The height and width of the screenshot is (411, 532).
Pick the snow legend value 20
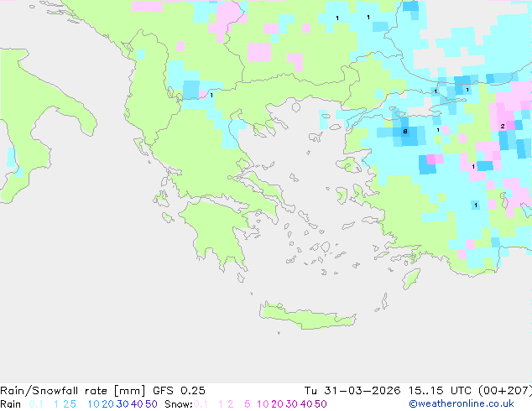pyautogui.click(x=277, y=404)
